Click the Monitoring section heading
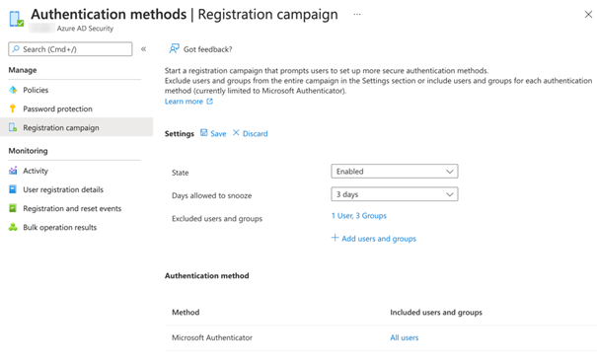Screen dimensions: 597x364 coord(29,151)
